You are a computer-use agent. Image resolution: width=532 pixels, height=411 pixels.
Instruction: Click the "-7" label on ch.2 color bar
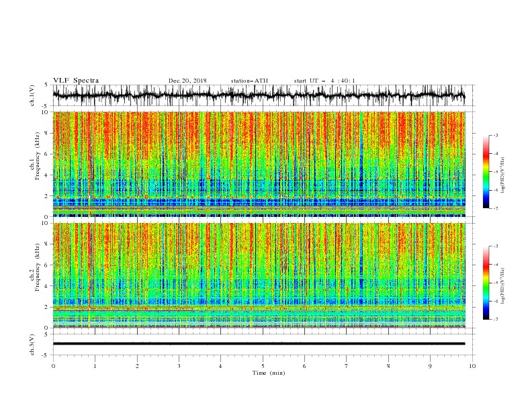pyautogui.click(x=495, y=320)
